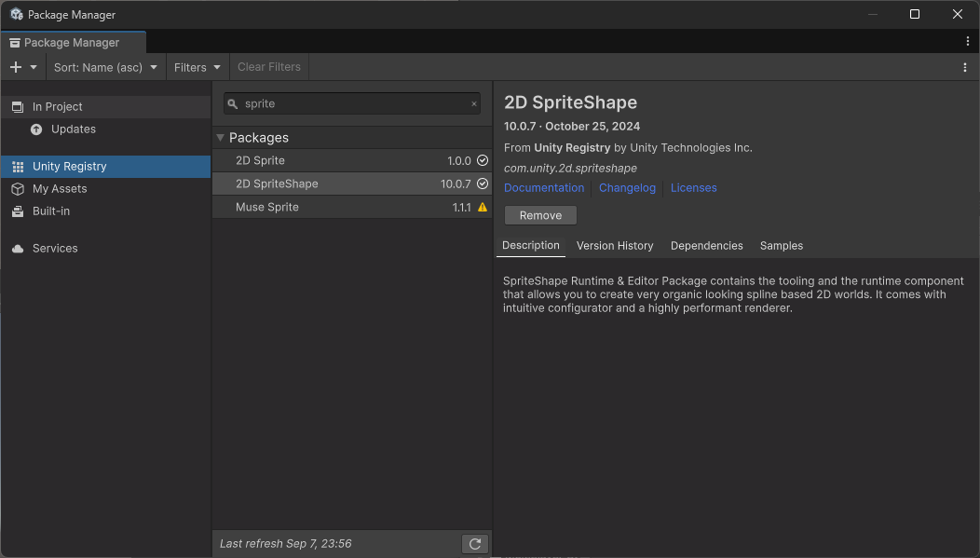980x558 pixels.
Task: Open Services in the sidebar
Action: (105, 248)
